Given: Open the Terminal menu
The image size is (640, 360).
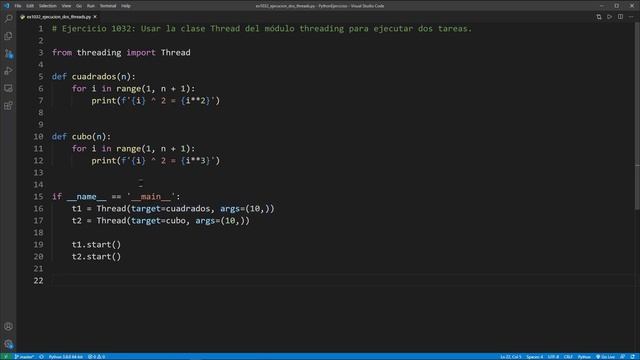Looking at the screenshot, I should click(108, 6).
